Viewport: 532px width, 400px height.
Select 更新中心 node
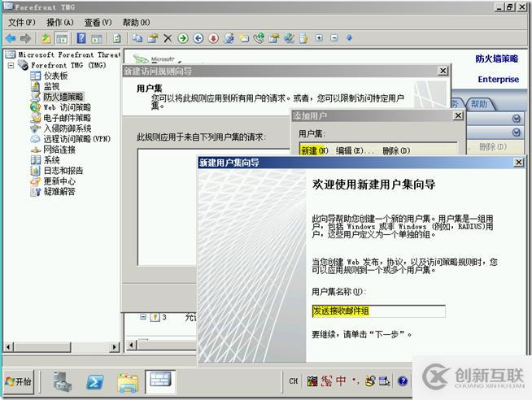[x=59, y=180]
